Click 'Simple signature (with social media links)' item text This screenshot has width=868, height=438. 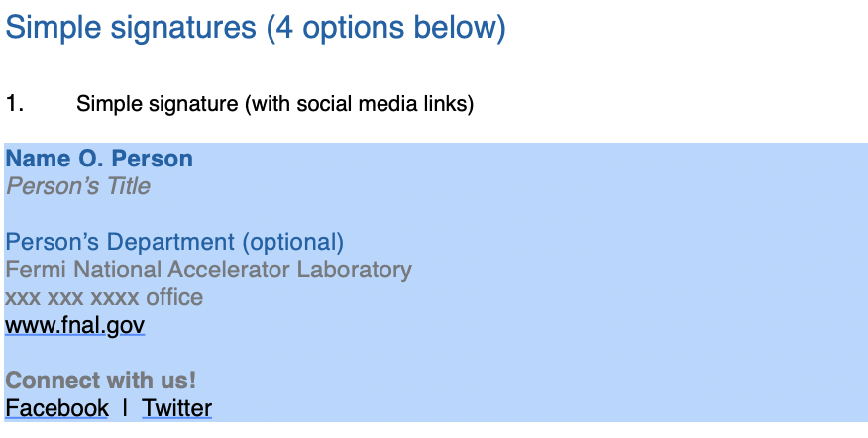click(x=275, y=104)
